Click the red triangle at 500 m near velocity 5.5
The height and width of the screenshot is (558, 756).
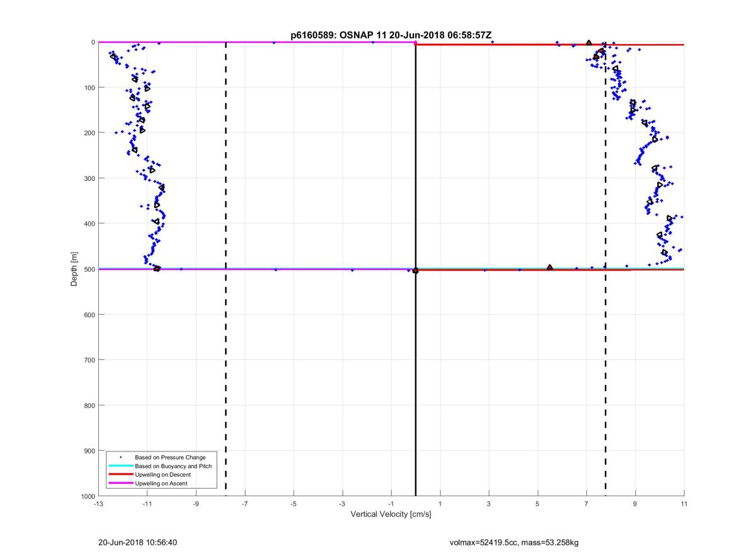click(x=550, y=267)
